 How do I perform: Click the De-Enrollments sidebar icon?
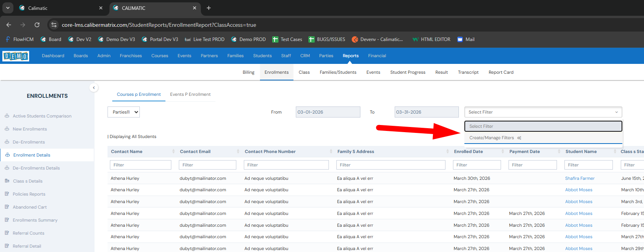coord(7,142)
